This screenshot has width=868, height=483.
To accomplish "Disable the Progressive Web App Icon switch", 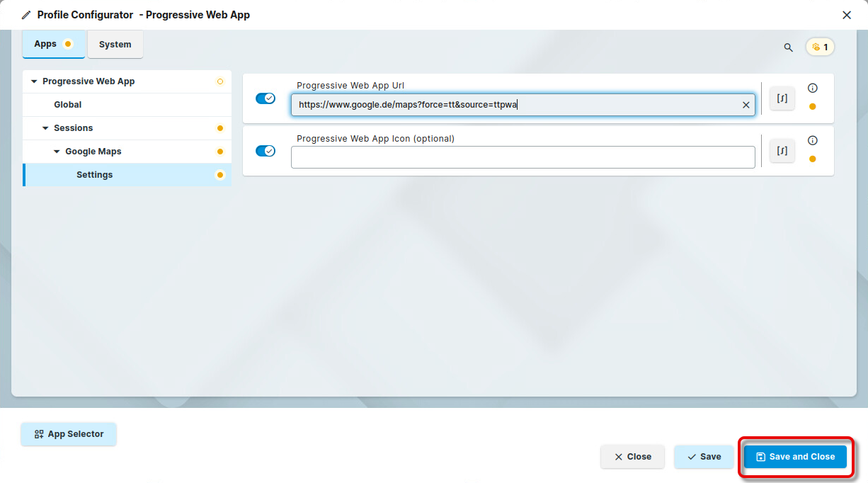I will click(265, 151).
